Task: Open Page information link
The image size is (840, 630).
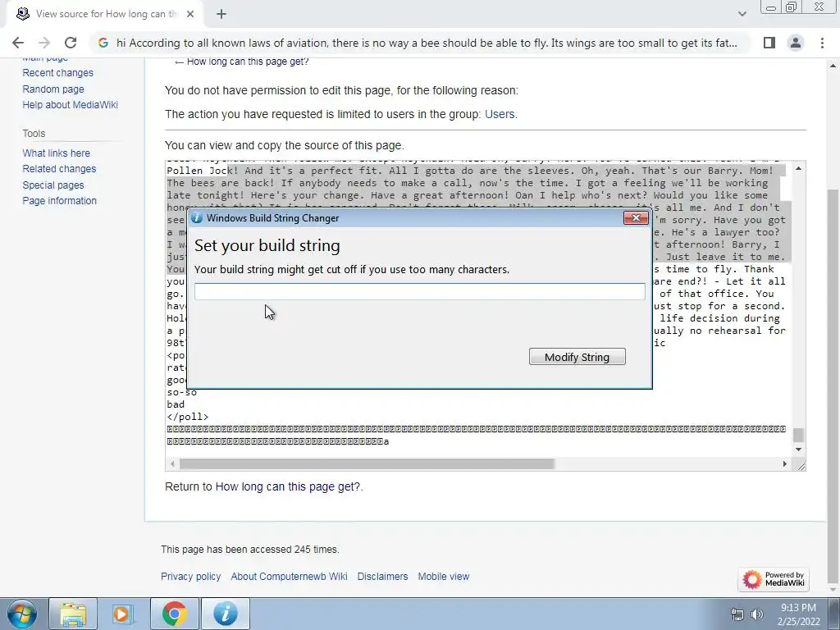Action: click(59, 201)
